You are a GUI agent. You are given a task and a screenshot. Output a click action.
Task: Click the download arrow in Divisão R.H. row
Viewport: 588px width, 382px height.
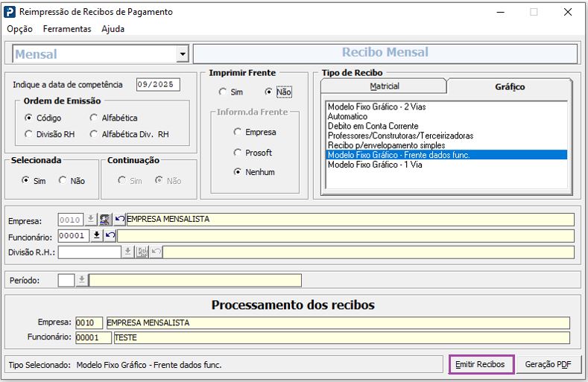[128, 252]
